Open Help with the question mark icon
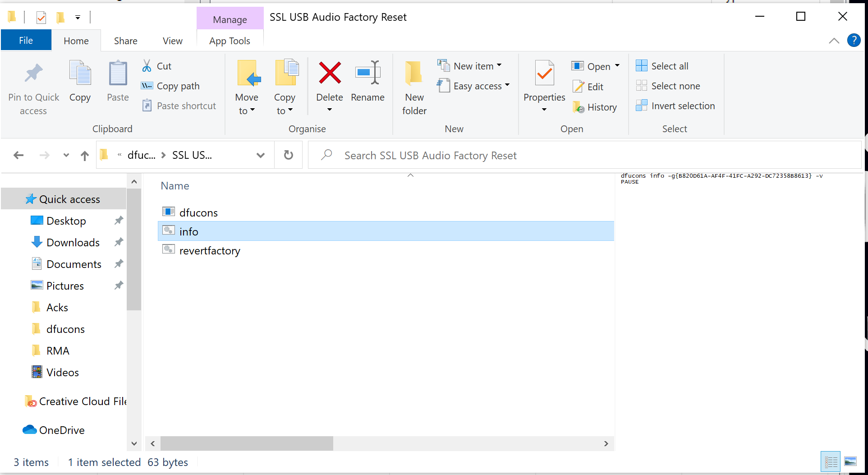Screen dimensions: 868x475 pyautogui.click(x=854, y=40)
